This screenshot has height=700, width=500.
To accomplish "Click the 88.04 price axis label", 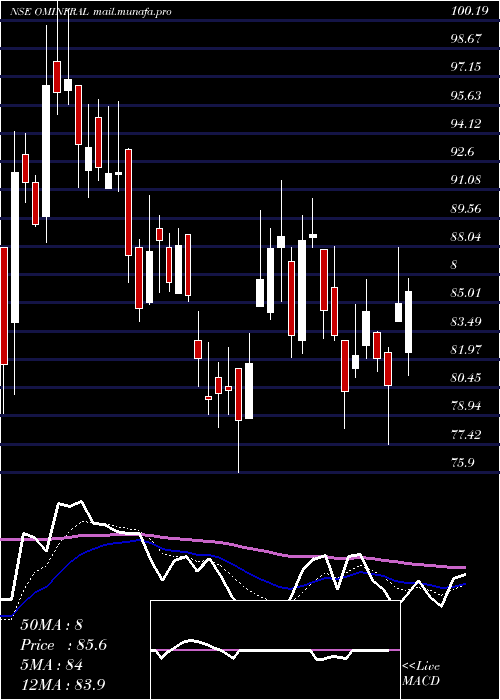I will point(467,237).
